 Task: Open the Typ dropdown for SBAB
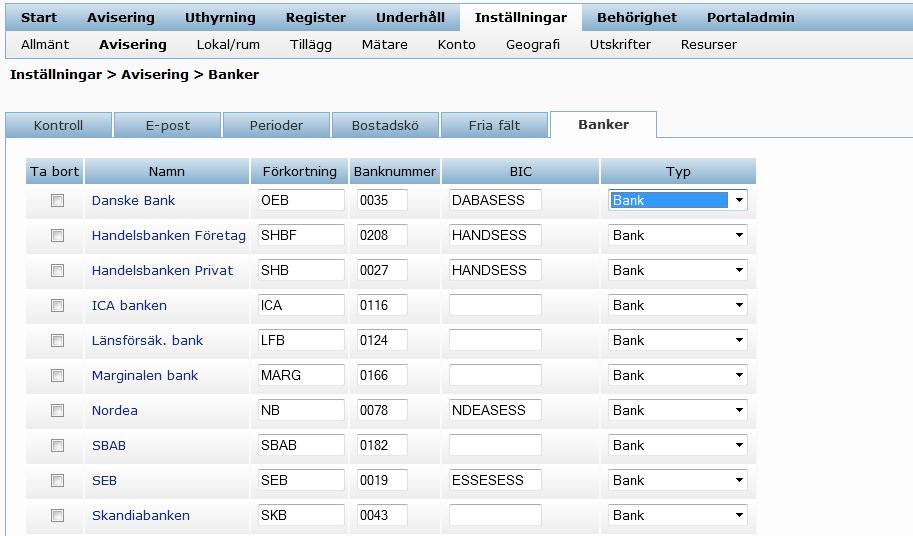[678, 445]
